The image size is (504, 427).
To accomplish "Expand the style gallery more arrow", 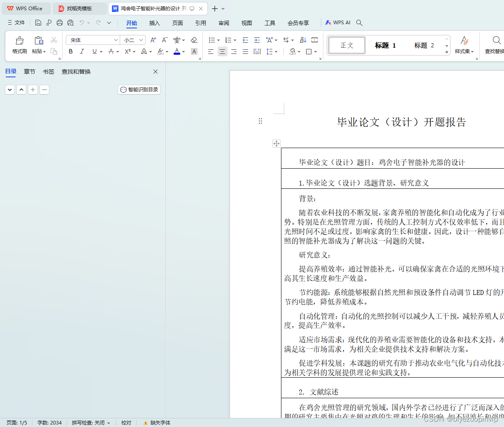I will pyautogui.click(x=447, y=52).
